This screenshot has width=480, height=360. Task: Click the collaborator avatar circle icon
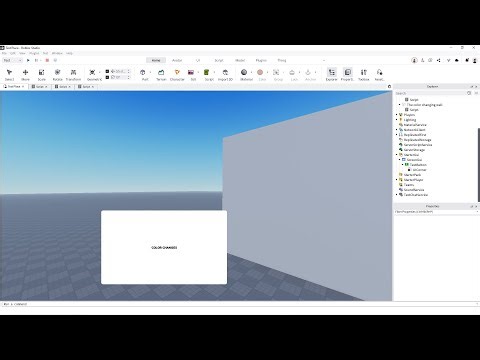coord(414,60)
